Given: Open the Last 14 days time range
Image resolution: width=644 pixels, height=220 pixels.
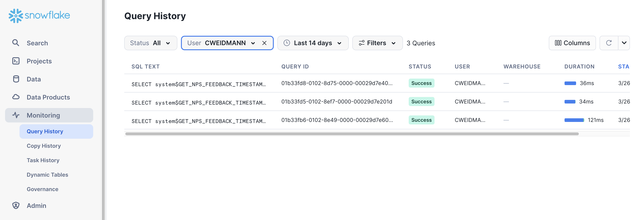Looking at the screenshot, I should point(313,43).
